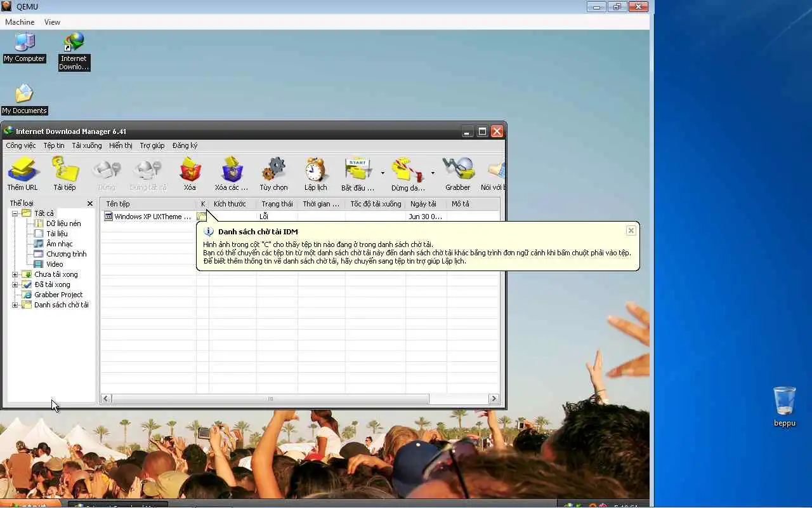
Task: Open the Hiển thị menu
Action: tap(121, 145)
